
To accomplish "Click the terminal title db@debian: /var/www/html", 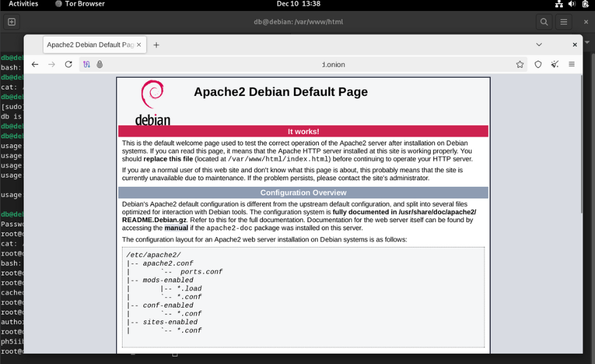I will 298,22.
